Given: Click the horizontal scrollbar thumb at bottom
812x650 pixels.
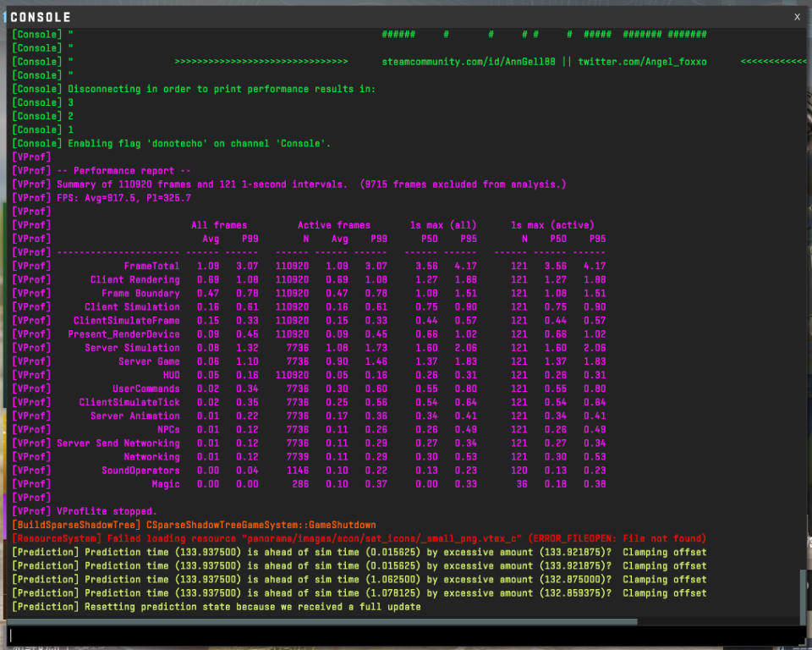Looking at the screenshot, I should pyautogui.click(x=322, y=621).
